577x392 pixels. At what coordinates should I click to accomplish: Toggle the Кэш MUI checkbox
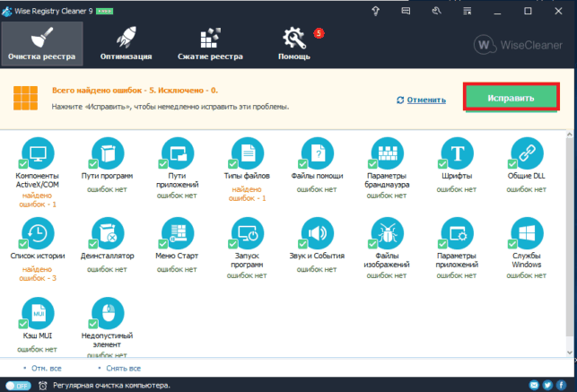pyautogui.click(x=23, y=324)
